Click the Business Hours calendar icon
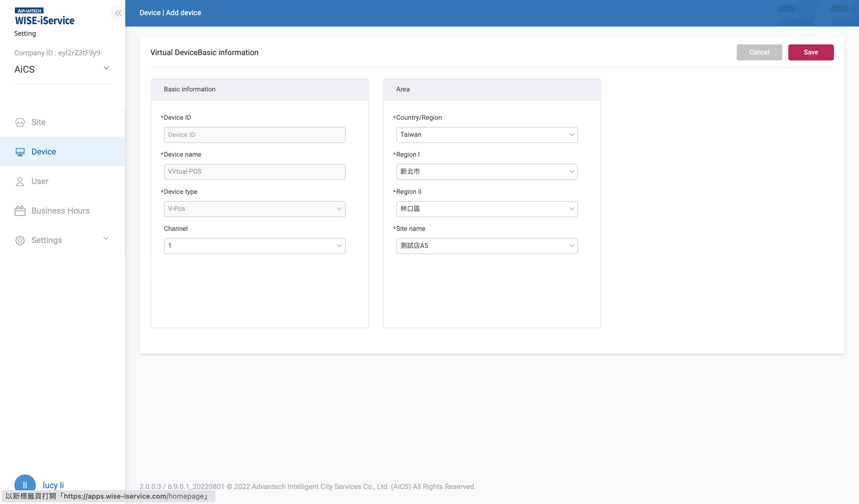This screenshot has height=504, width=859. tap(20, 211)
